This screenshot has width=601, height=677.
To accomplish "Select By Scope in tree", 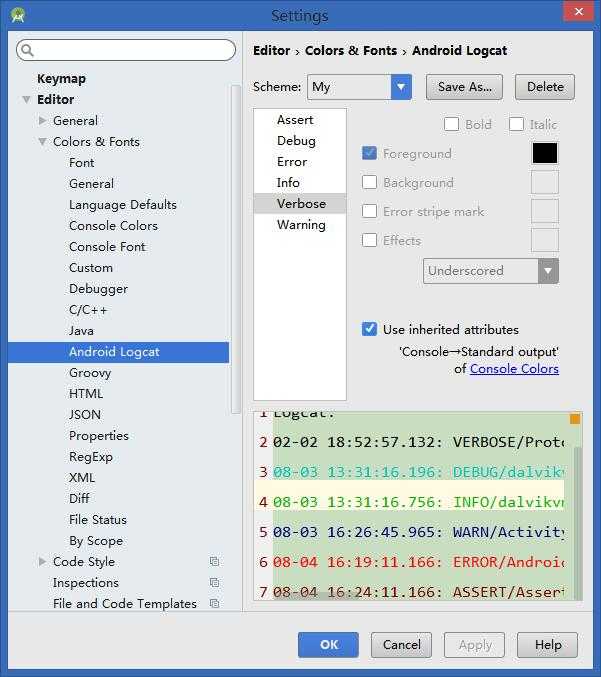I will [x=96, y=541].
